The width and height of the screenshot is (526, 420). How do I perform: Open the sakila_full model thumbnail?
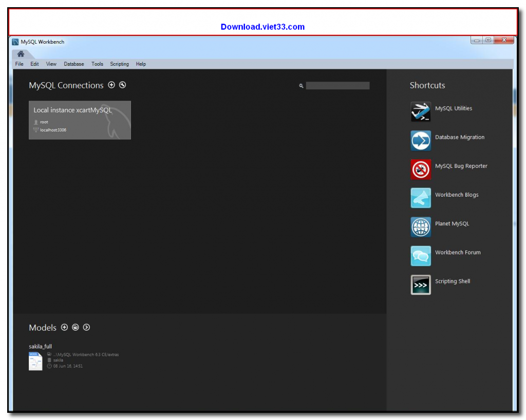coord(35,360)
